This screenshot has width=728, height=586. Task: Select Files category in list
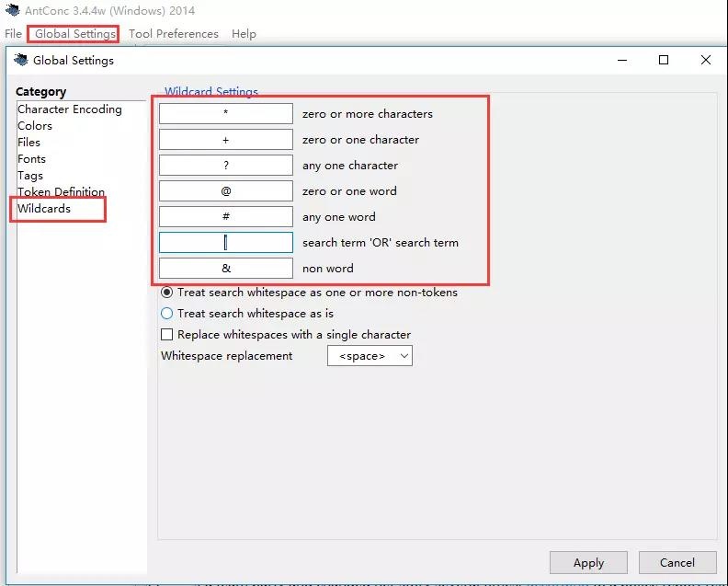point(29,143)
